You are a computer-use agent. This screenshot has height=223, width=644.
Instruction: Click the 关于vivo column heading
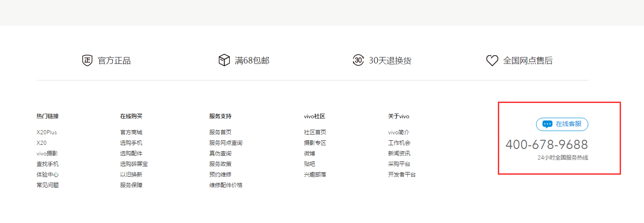399,116
